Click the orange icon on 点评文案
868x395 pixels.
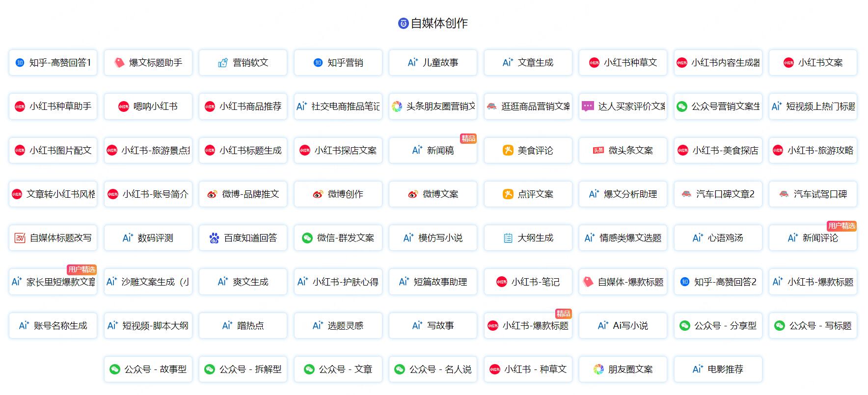click(508, 194)
